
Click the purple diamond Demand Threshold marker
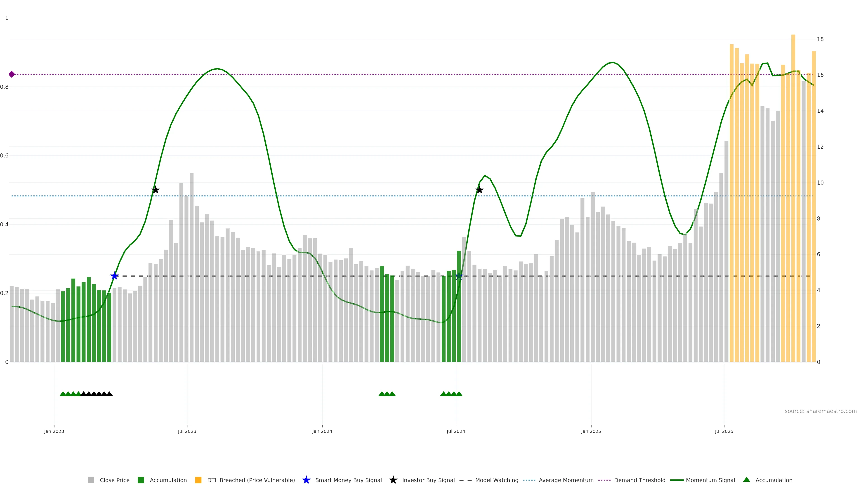point(12,74)
